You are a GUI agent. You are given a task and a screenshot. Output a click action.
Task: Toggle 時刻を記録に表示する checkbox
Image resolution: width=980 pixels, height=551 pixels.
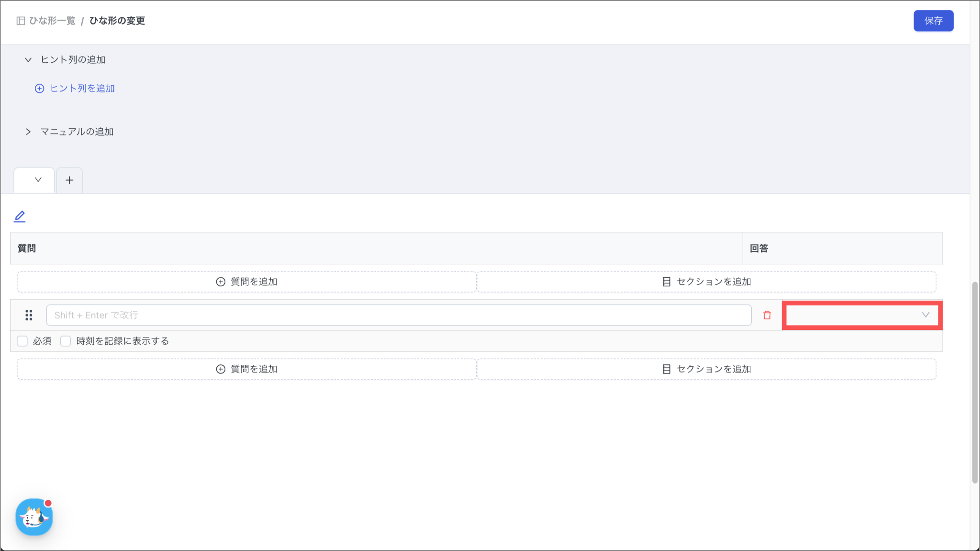(66, 341)
